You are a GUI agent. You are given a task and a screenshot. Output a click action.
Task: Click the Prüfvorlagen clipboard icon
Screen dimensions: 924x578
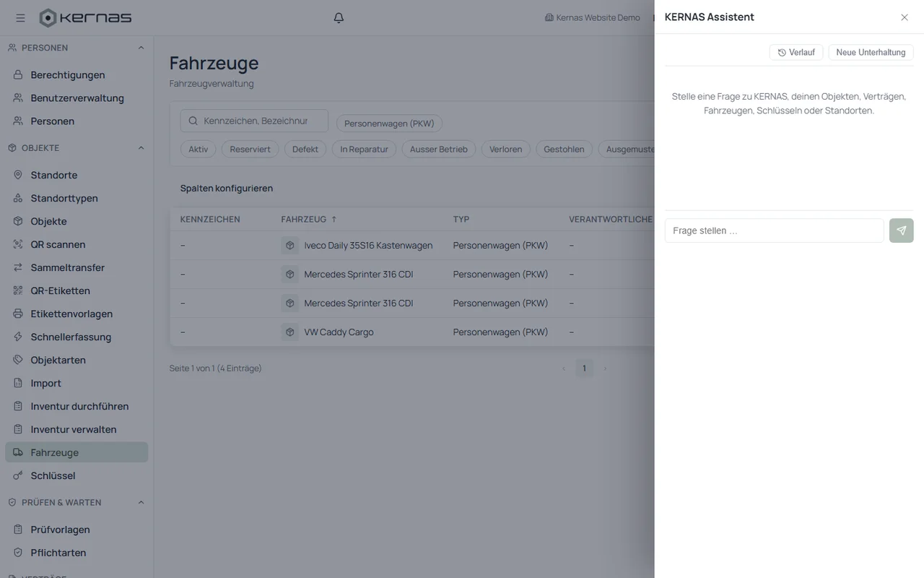click(18, 530)
